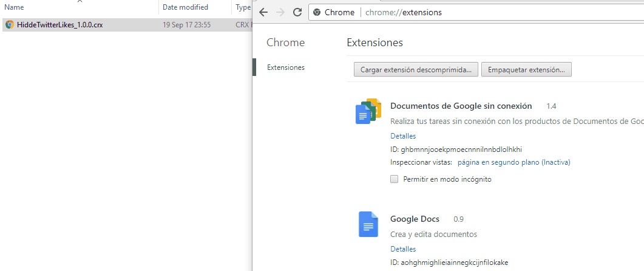Screen dimensions: 644x271
Task: Click the Inspeccionar vistas label
Action: pyautogui.click(x=421, y=162)
